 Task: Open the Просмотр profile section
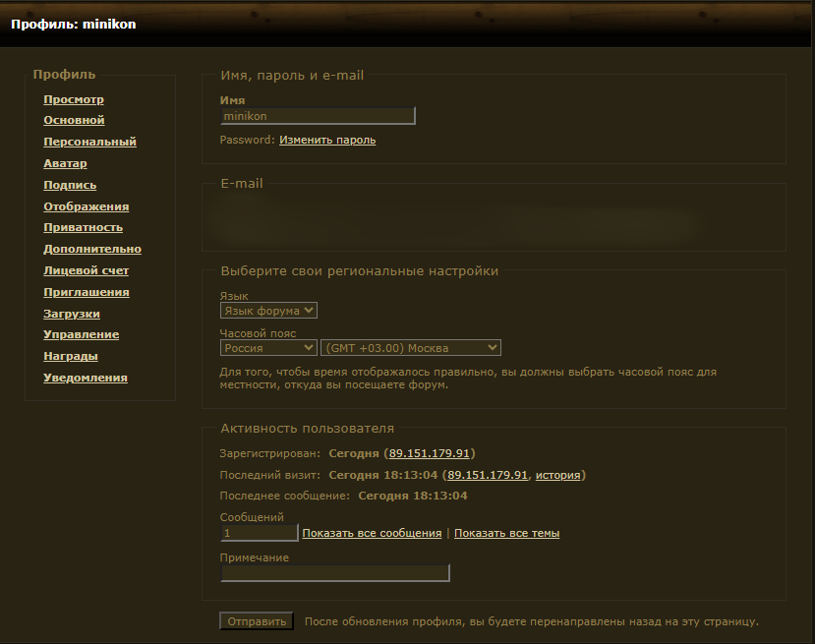(x=74, y=99)
